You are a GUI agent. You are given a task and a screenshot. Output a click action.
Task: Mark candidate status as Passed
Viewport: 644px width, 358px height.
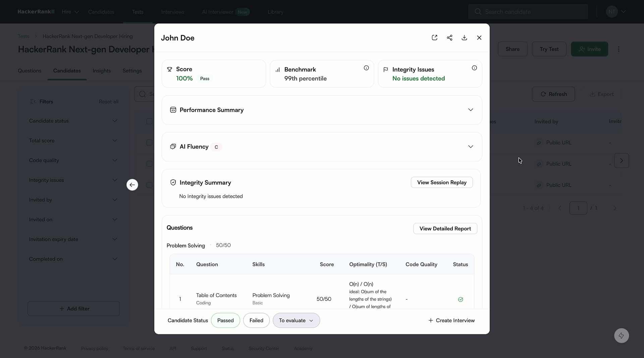pyautogui.click(x=225, y=320)
